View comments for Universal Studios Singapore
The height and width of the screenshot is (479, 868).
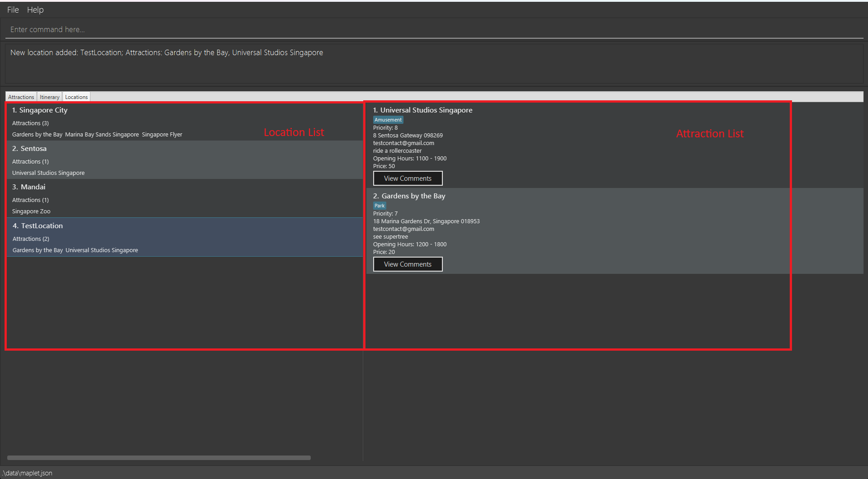pyautogui.click(x=408, y=178)
